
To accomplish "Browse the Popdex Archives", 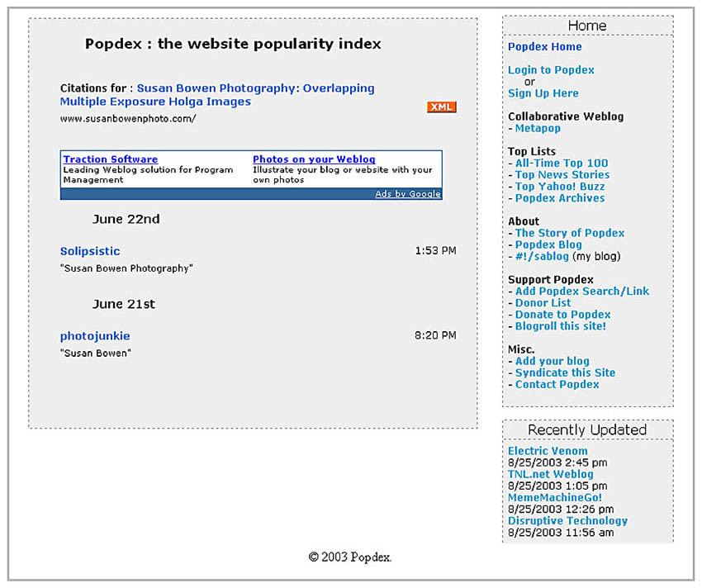I will 560,198.
